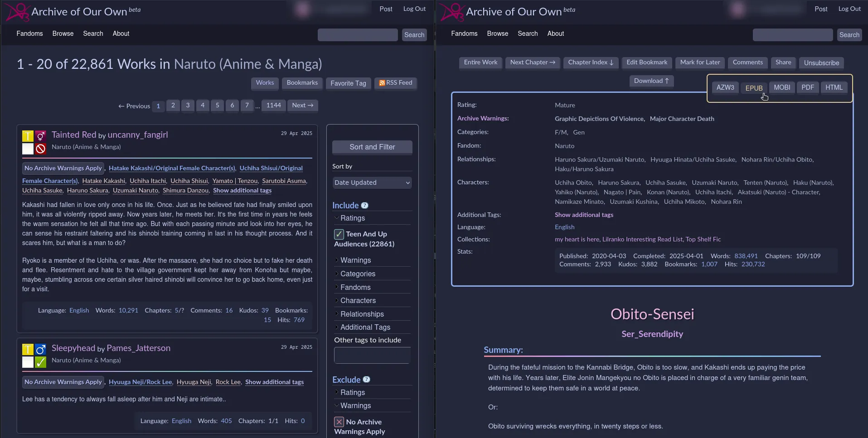
Task: Open About menu in right window
Action: pyautogui.click(x=555, y=34)
